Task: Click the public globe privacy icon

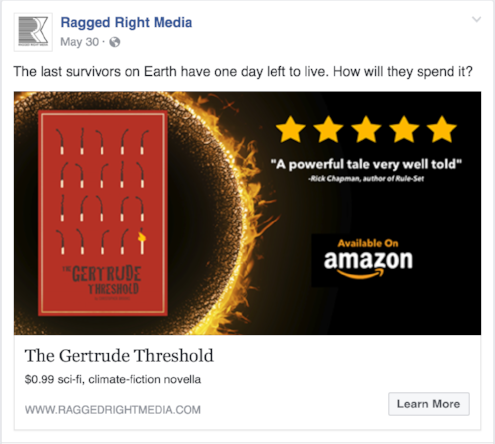Action: (x=115, y=42)
